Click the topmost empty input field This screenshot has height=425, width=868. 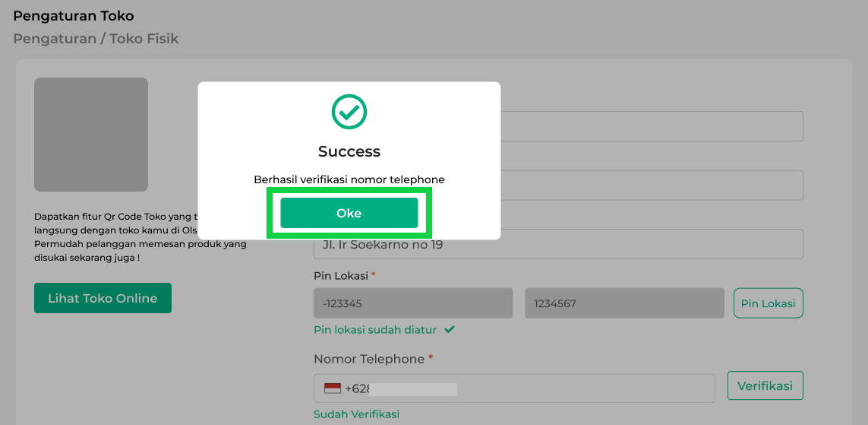[651, 126]
